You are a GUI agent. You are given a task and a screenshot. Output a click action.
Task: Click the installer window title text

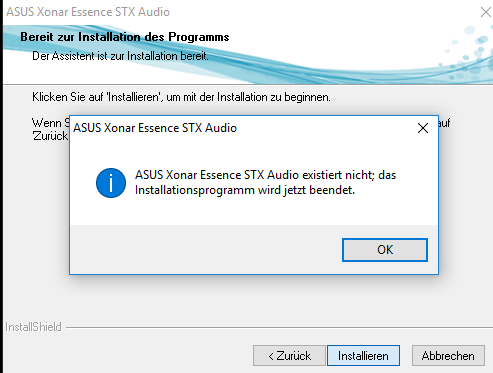[x=88, y=12]
